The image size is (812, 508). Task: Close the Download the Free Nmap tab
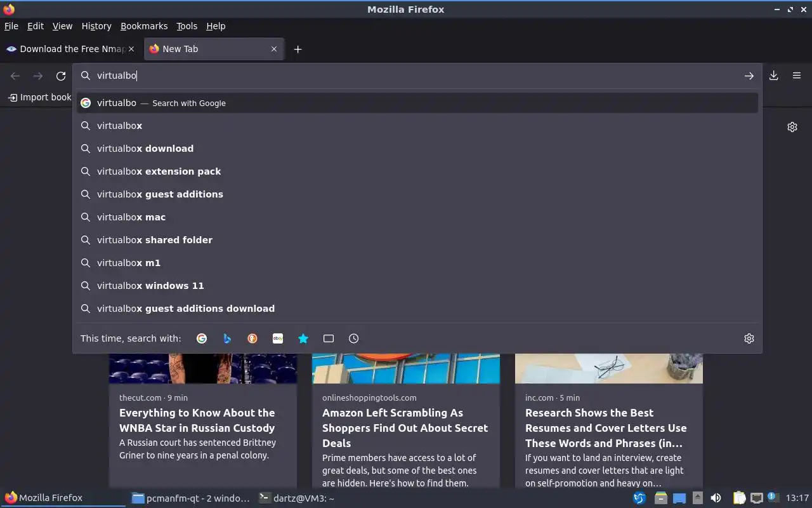tap(131, 49)
